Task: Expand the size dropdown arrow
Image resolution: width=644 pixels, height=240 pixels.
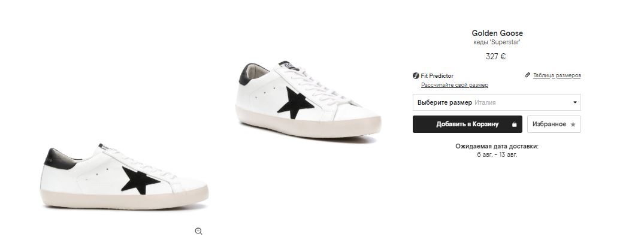Action: click(x=575, y=102)
